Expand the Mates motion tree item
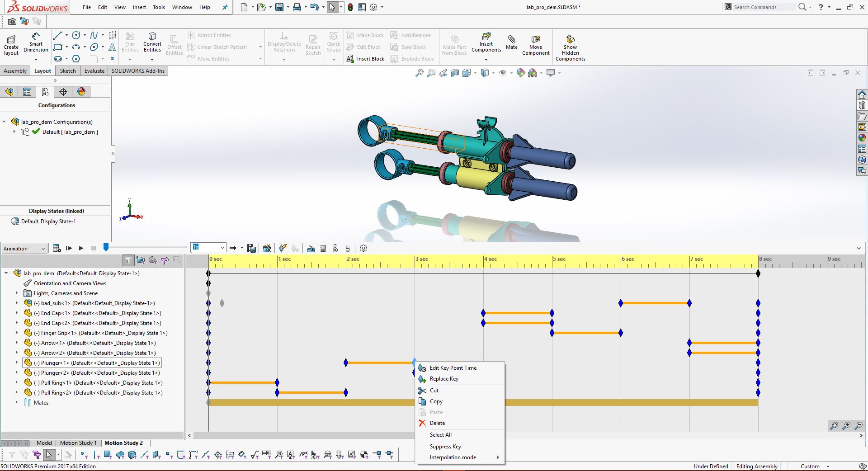868x471 pixels. pos(17,402)
